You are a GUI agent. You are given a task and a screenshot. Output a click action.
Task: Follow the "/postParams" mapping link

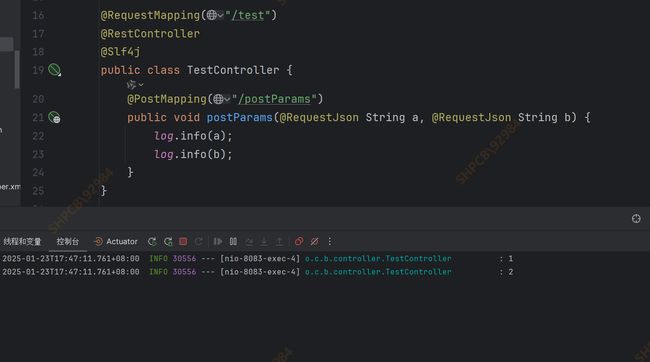point(274,99)
